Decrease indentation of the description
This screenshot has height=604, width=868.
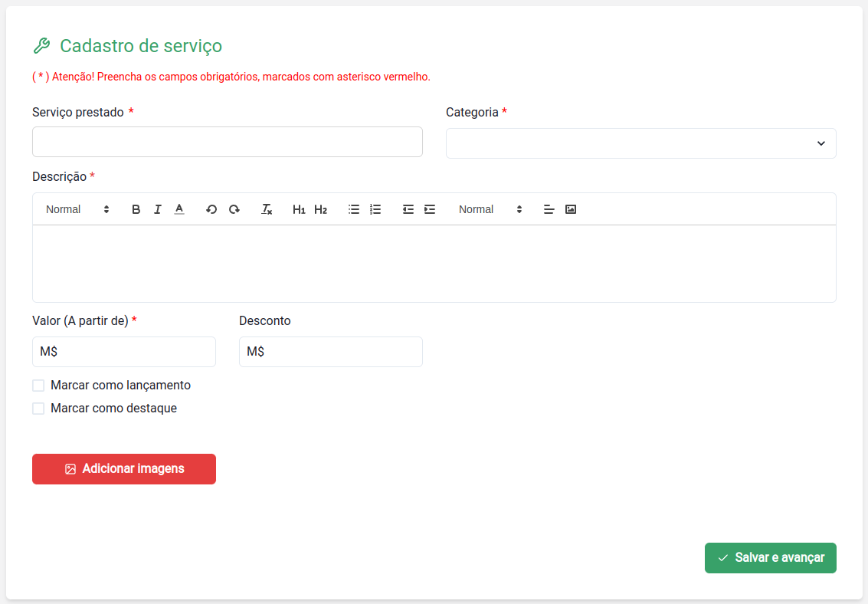click(x=407, y=208)
